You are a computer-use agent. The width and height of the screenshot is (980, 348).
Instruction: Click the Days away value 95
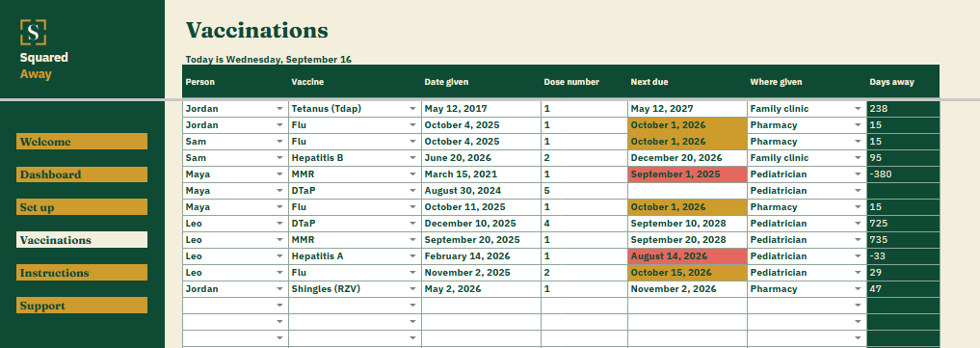point(903,158)
